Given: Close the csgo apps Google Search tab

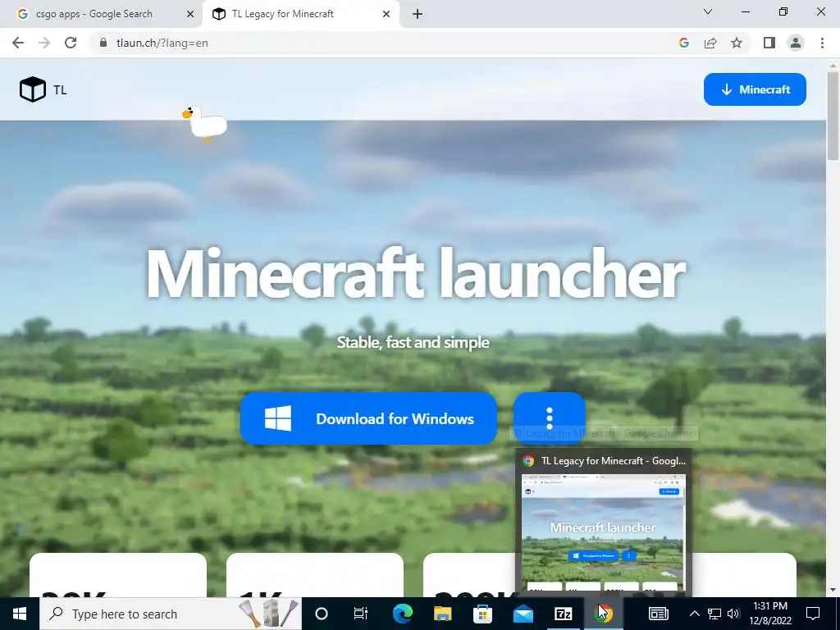Looking at the screenshot, I should pyautogui.click(x=189, y=14).
